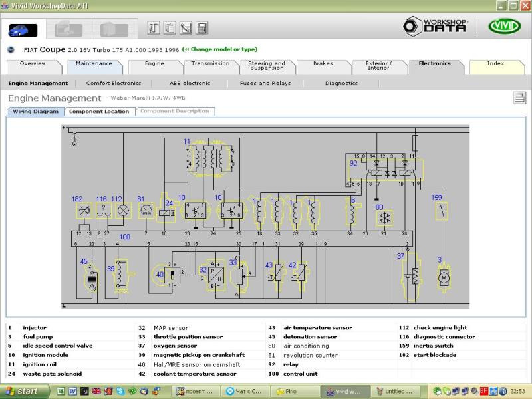
Task: Switch to the Brakes tab
Action: coord(323,64)
